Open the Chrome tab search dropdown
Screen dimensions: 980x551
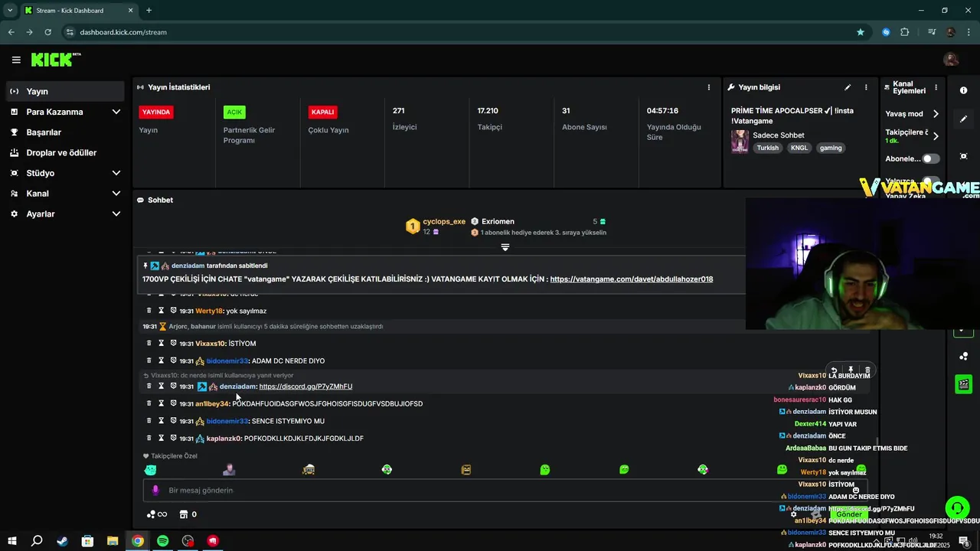pyautogui.click(x=10, y=10)
